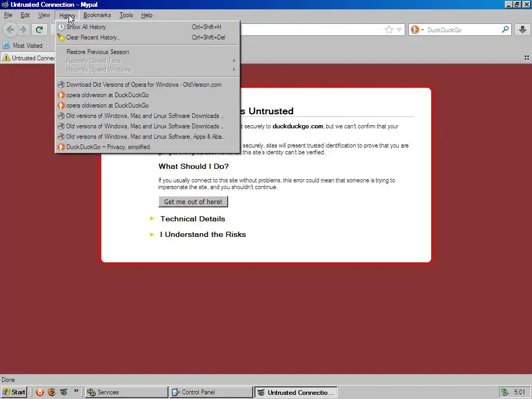The image size is (532, 399).
Task: Click the 'Done' status bar text
Action: 8,380
